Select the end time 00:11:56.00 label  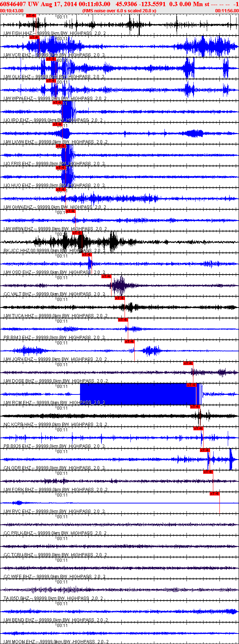(227, 11)
